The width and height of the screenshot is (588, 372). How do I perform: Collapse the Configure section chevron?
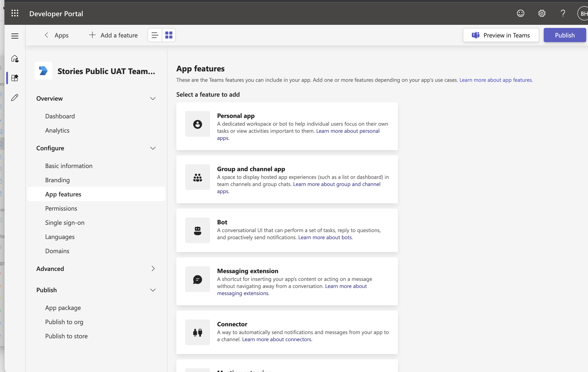pos(153,148)
